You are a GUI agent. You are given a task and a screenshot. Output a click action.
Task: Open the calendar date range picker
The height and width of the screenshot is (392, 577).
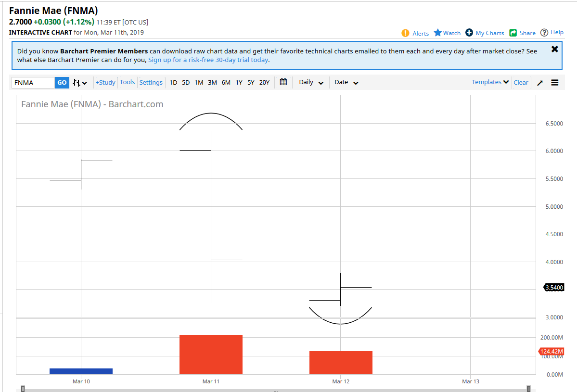[x=283, y=82]
